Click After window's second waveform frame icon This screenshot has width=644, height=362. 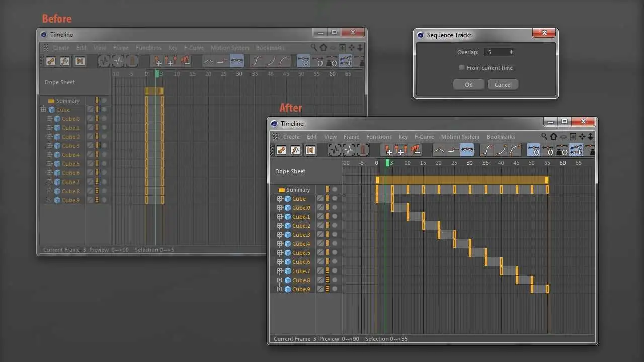pos(349,150)
